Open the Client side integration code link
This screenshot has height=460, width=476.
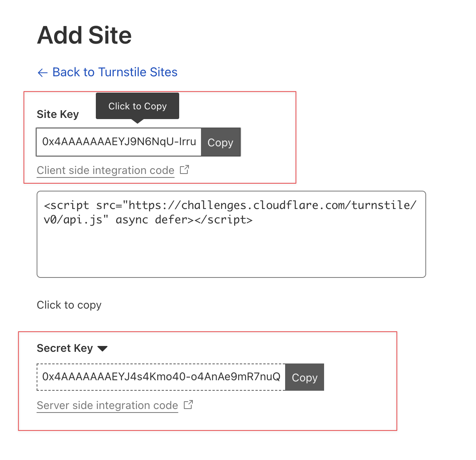point(106,170)
